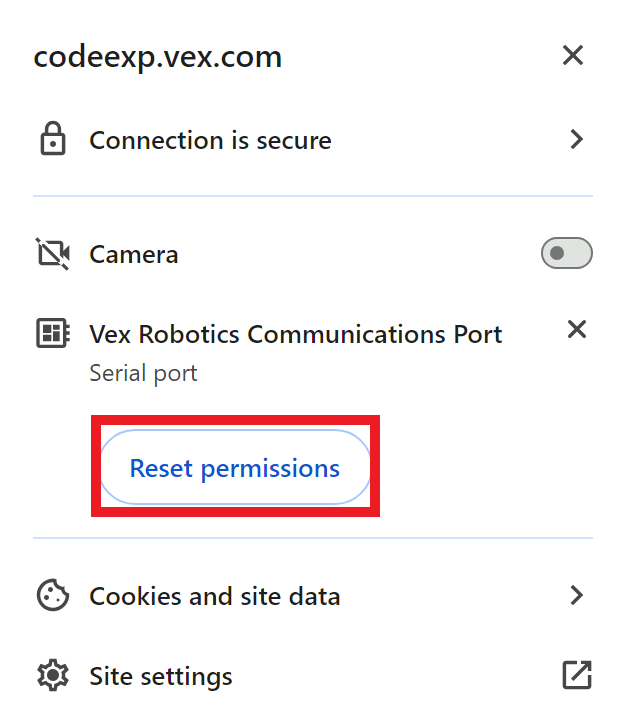Toggle the Camera permission switch

[x=566, y=254]
